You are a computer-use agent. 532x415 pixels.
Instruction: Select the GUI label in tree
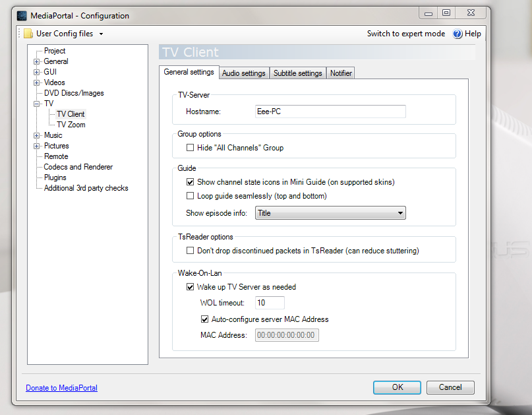coord(50,72)
